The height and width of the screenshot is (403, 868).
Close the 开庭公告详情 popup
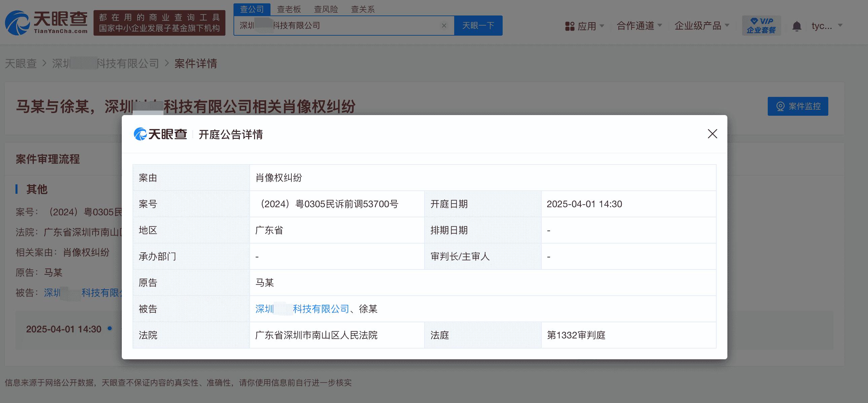712,134
